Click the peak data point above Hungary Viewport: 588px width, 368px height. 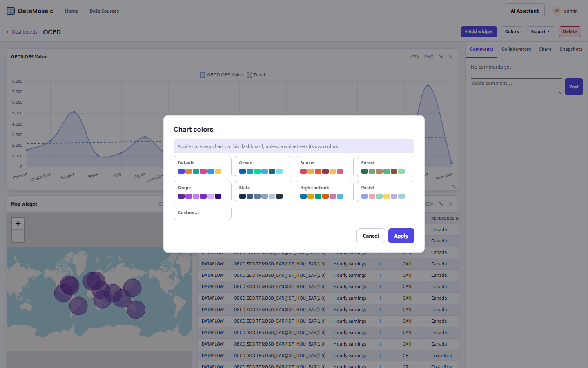coord(74,112)
